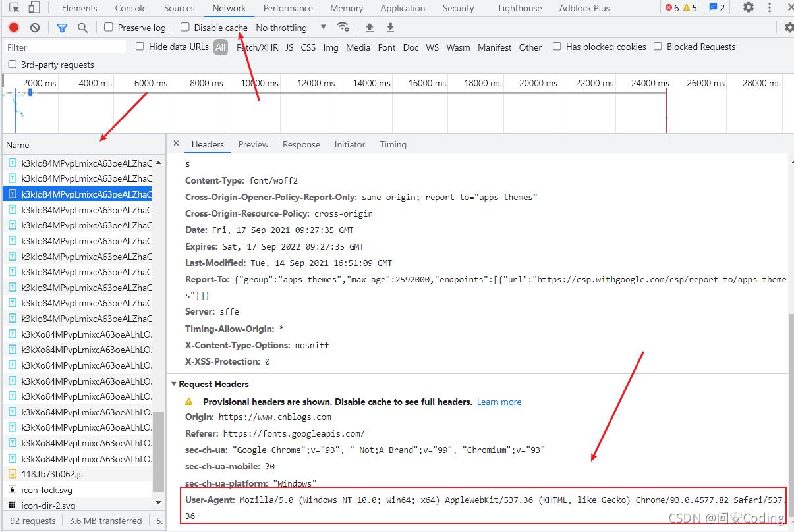The height and width of the screenshot is (532, 794).
Task: Open the Timing tab of request
Action: (x=393, y=144)
